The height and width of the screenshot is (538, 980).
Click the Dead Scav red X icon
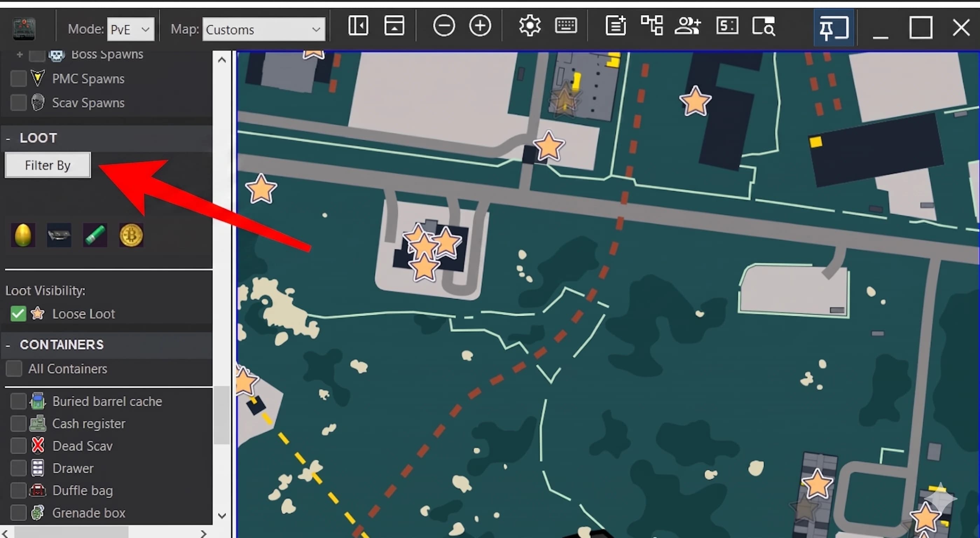[x=38, y=446]
